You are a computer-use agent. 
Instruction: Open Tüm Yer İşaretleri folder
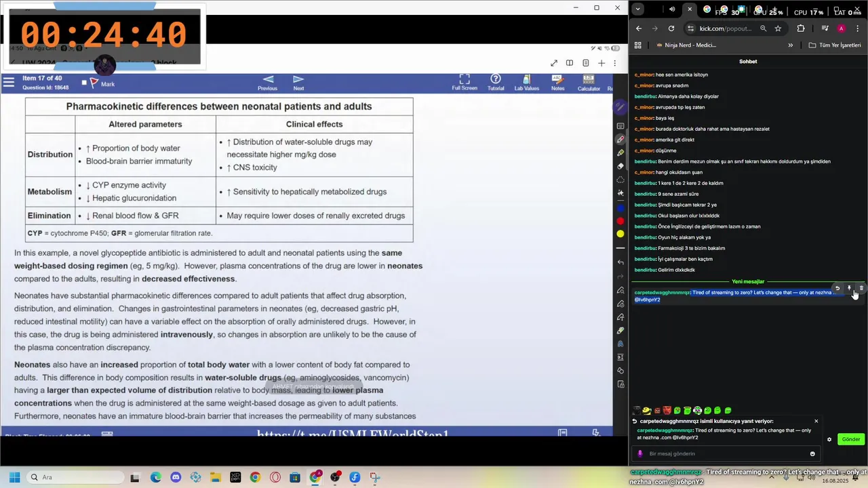pos(835,45)
